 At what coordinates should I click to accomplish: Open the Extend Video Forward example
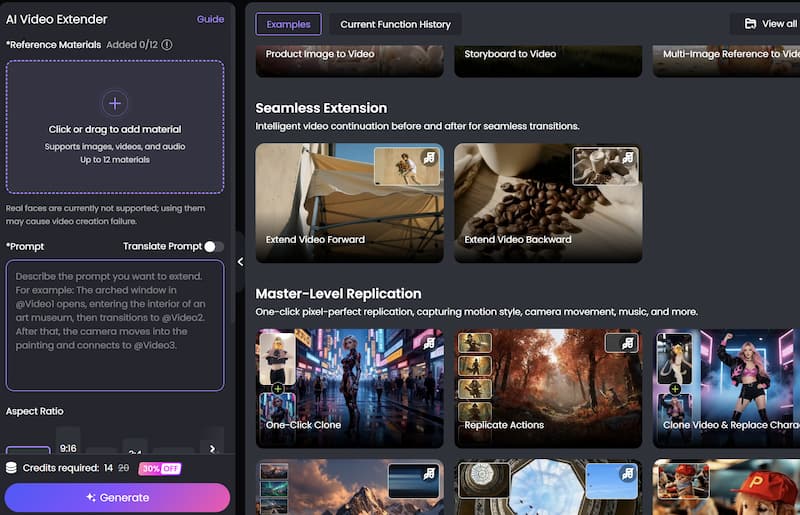pos(349,203)
